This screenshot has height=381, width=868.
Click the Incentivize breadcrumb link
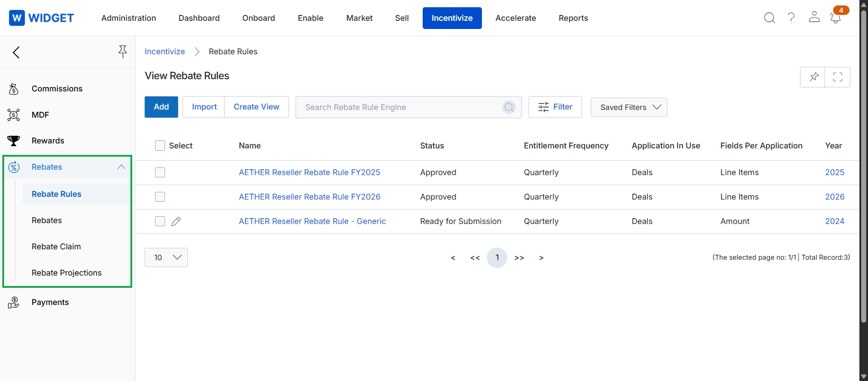pyautogui.click(x=165, y=52)
